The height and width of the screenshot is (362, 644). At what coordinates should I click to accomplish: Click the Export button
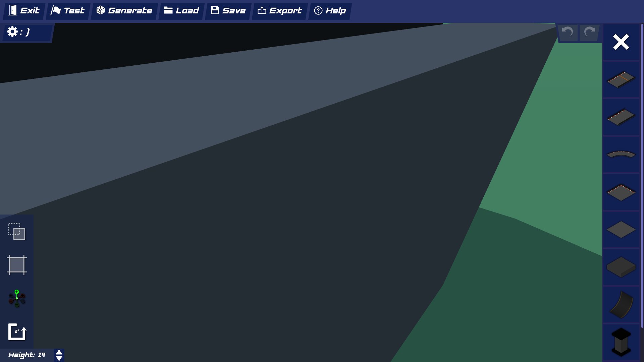(x=280, y=11)
